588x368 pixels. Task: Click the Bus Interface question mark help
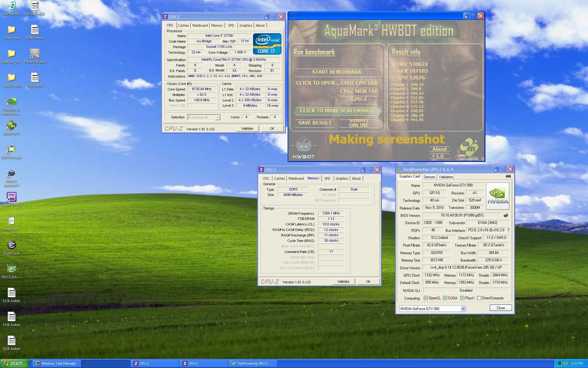coord(508,230)
